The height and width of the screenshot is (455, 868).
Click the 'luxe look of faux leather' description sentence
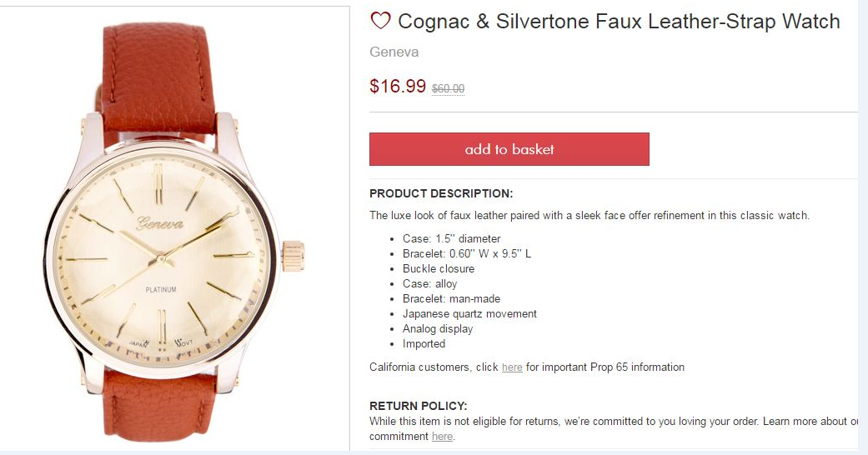(x=589, y=216)
